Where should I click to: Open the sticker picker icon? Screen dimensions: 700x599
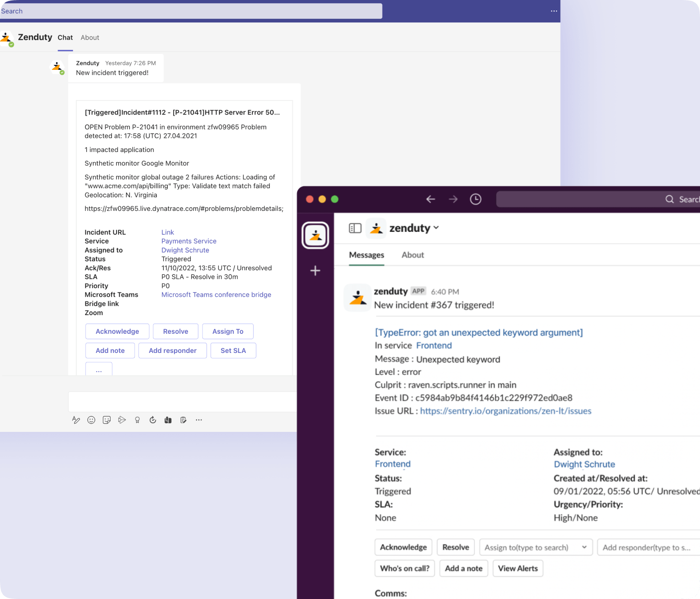click(x=106, y=420)
